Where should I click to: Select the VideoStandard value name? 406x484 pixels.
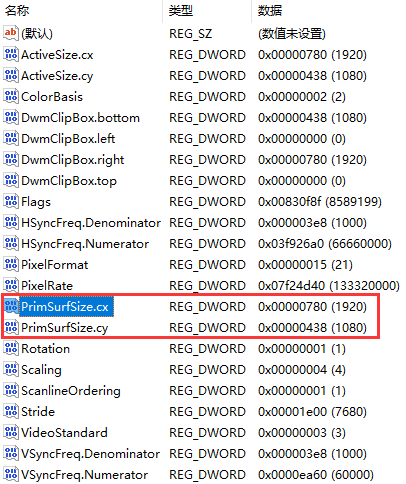64,433
